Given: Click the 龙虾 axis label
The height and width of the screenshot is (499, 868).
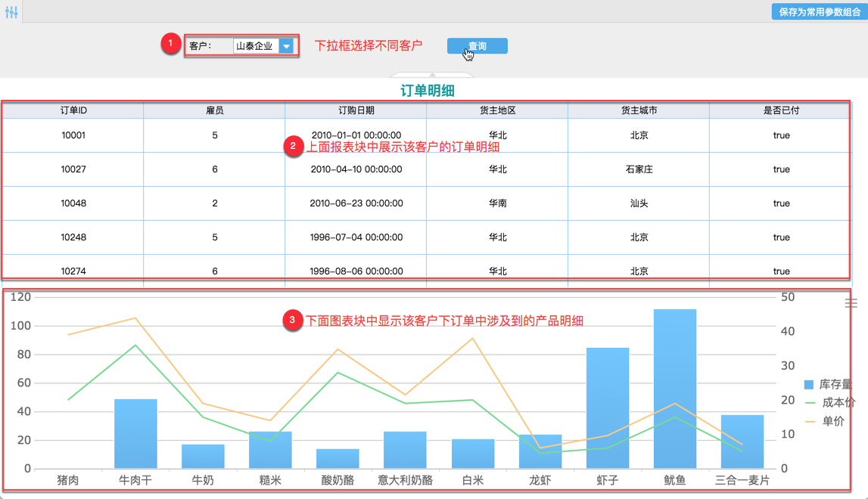Looking at the screenshot, I should click(540, 480).
